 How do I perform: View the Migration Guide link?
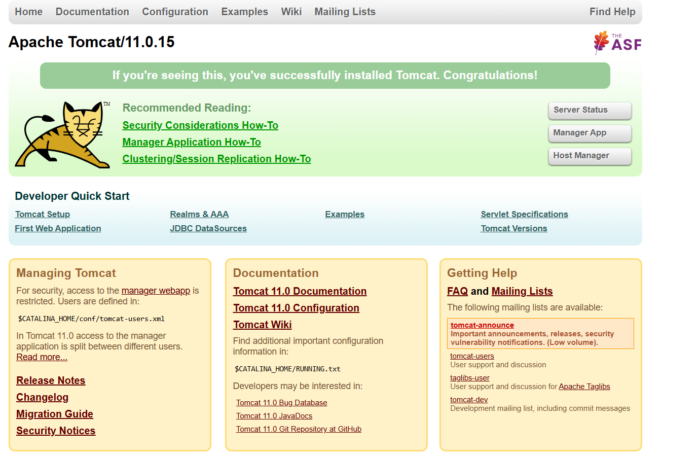55,414
